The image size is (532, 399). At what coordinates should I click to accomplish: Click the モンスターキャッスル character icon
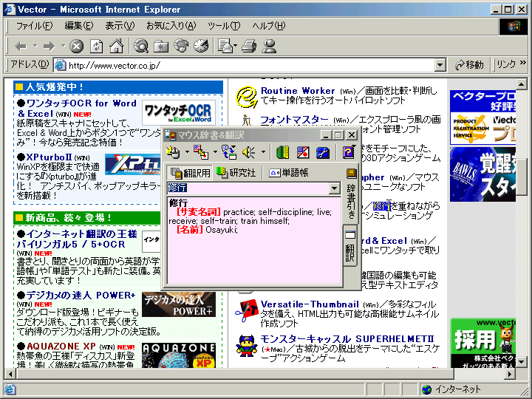pos(246,345)
